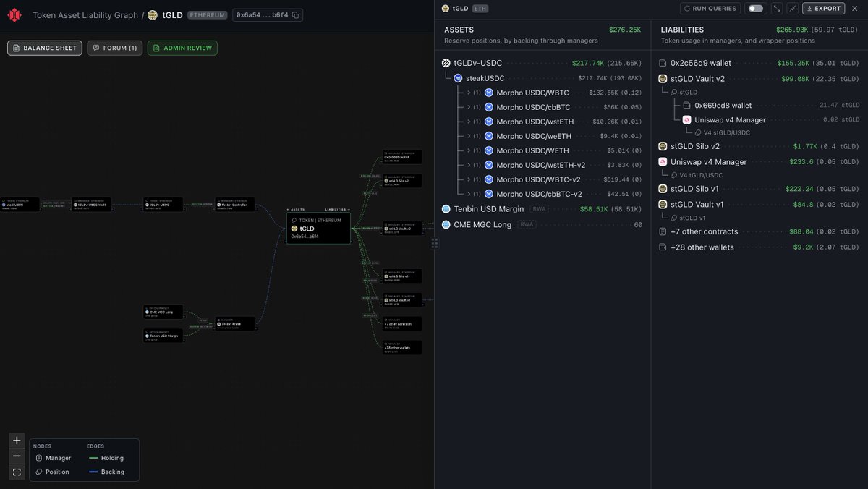This screenshot has height=489, width=868.
Task: Select the Tenbin USD Margin graph node
Action: pyautogui.click(x=163, y=335)
